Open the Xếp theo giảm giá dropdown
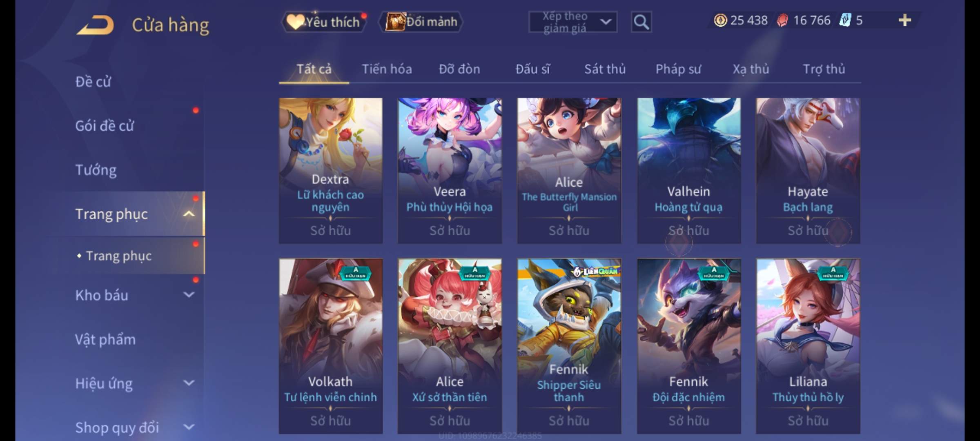 click(x=572, y=22)
